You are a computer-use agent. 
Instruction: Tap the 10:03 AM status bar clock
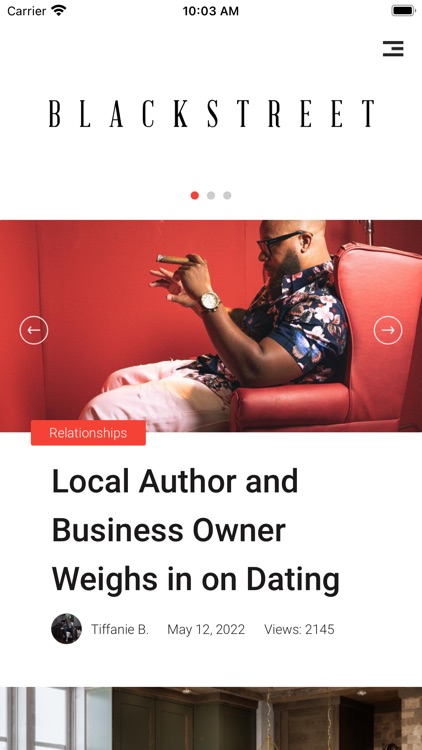click(x=211, y=11)
